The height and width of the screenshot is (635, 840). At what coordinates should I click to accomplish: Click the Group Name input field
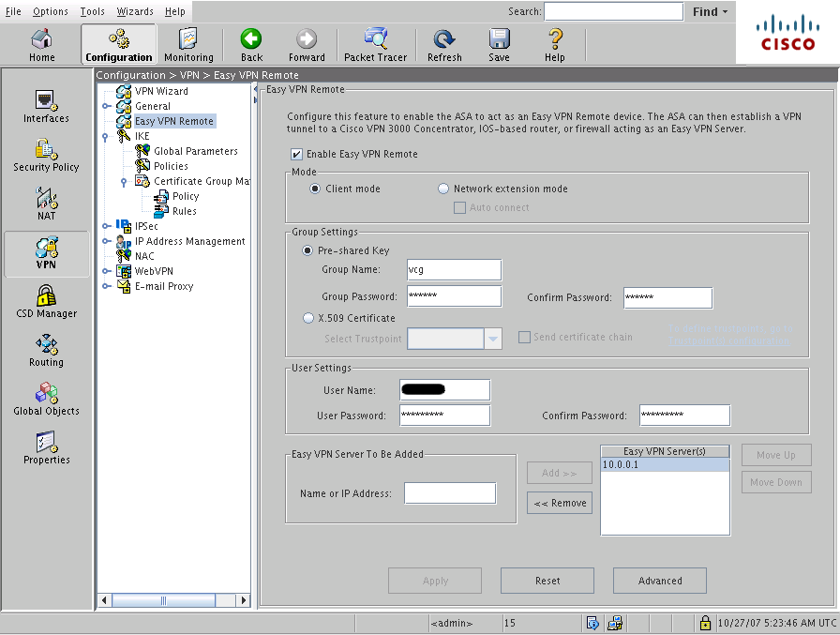[x=455, y=270]
